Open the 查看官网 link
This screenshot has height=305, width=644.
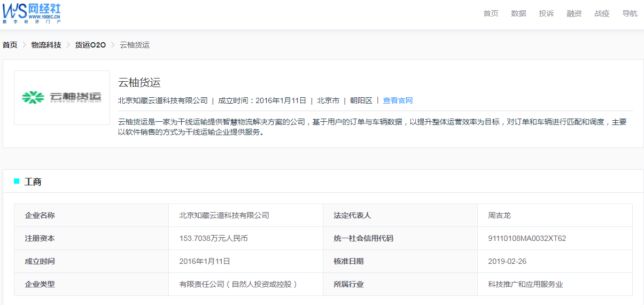tap(398, 100)
